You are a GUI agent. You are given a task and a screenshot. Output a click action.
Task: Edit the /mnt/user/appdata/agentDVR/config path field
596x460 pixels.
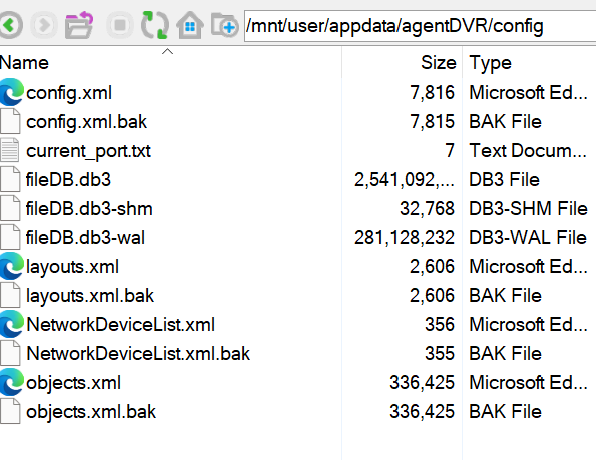point(420,26)
